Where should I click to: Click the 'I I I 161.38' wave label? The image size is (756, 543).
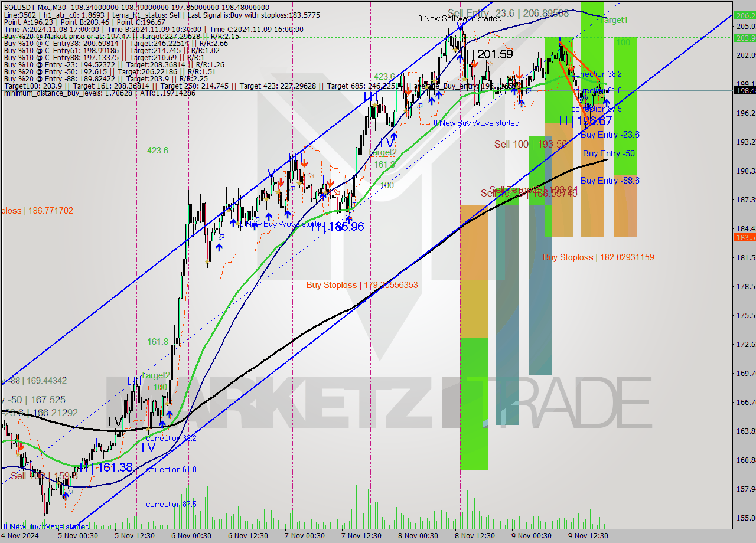click(105, 467)
